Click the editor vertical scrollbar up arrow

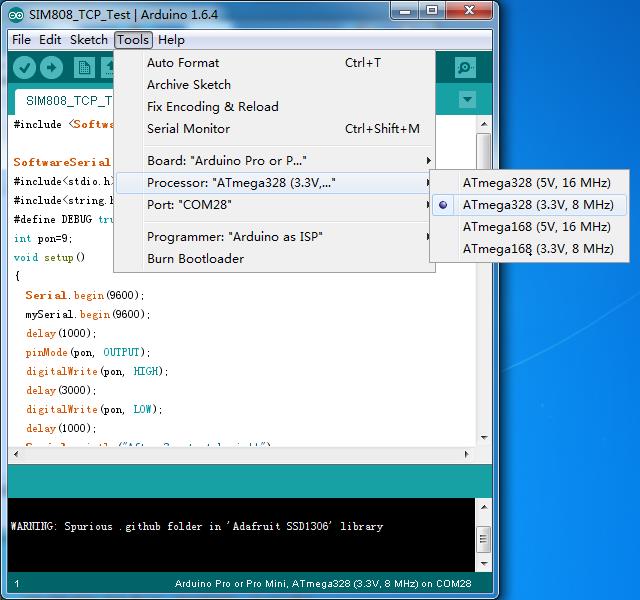pyautogui.click(x=484, y=124)
